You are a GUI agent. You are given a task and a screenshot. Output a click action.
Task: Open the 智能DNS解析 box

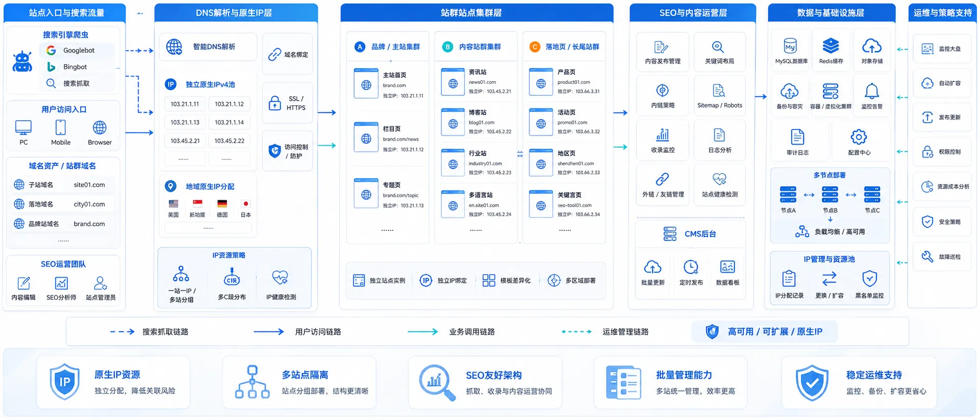point(208,47)
